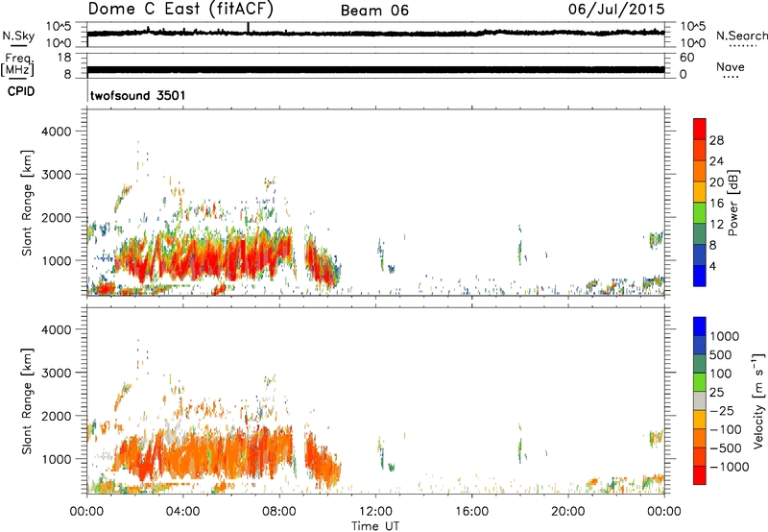
Task: Click the '-25' label on the Velocity colorbar
Action: [722, 411]
